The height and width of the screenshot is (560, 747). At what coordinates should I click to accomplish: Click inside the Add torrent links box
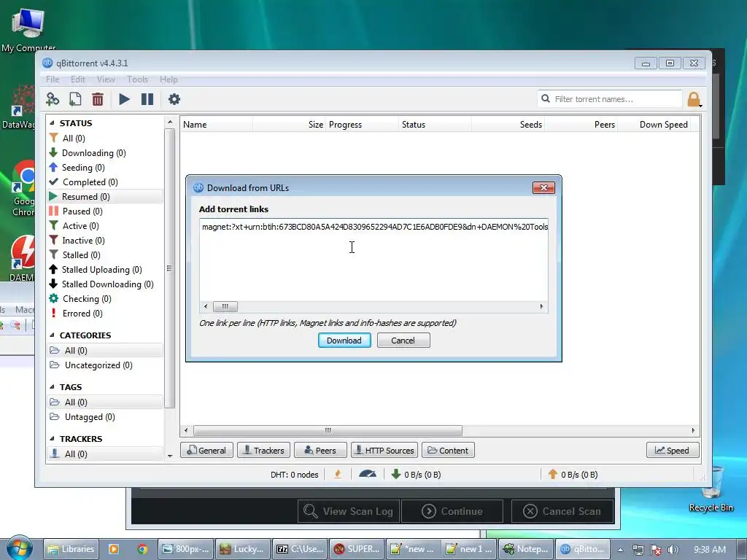point(373,260)
